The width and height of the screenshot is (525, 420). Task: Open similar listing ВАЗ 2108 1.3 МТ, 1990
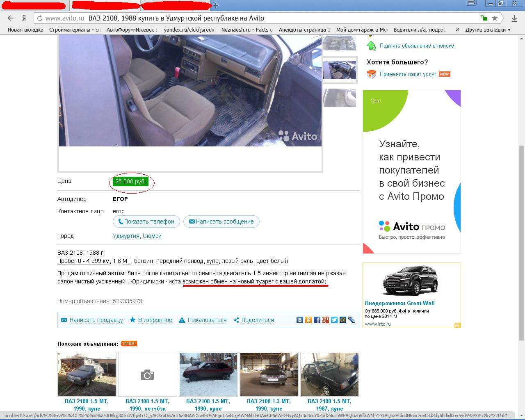click(269, 405)
